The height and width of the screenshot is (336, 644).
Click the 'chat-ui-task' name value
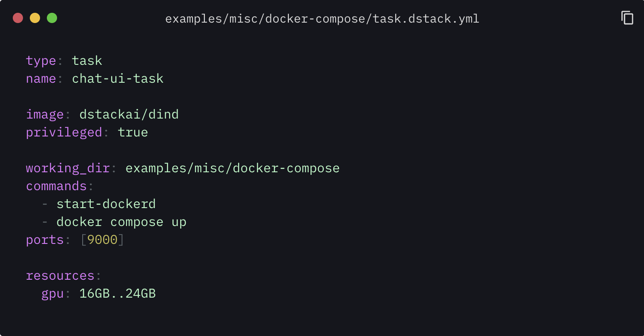coord(118,78)
